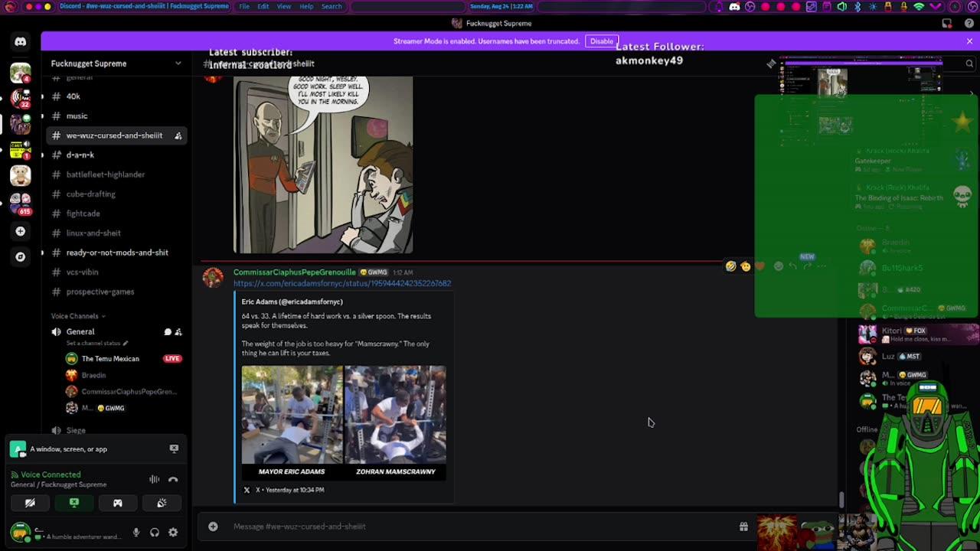Open the Edit menu
Screen dimensions: 980x551
click(x=263, y=6)
